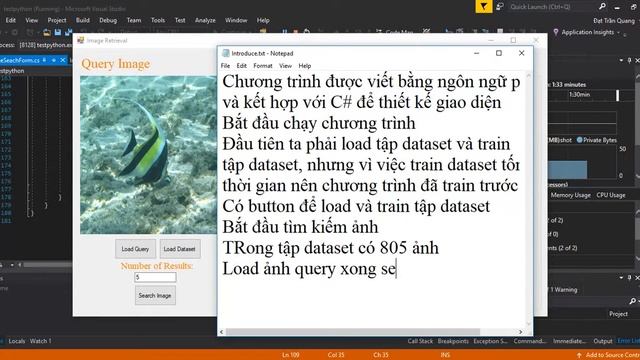Screen dimensions: 640x360
Task: Click the feedback icon beside Quick Launch
Action: [500, 7]
